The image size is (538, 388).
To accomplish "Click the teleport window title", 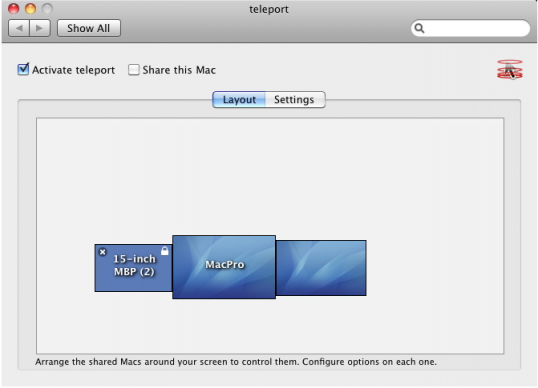I will [x=269, y=9].
